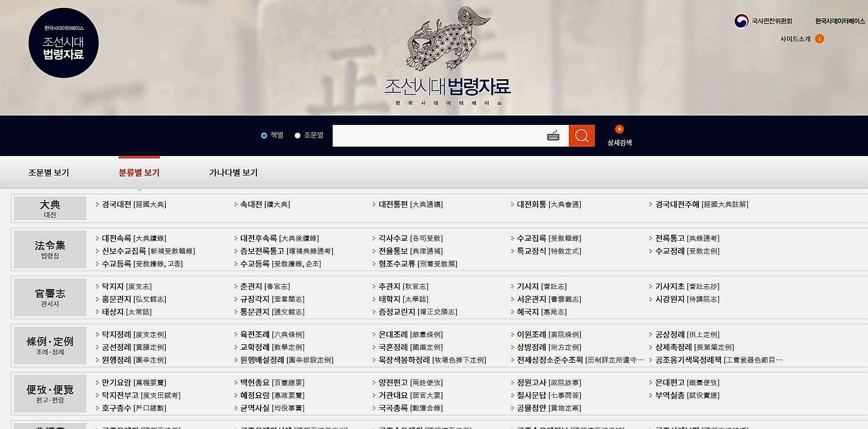Open 백헌총요 entry
868x429 pixels.
click(272, 383)
